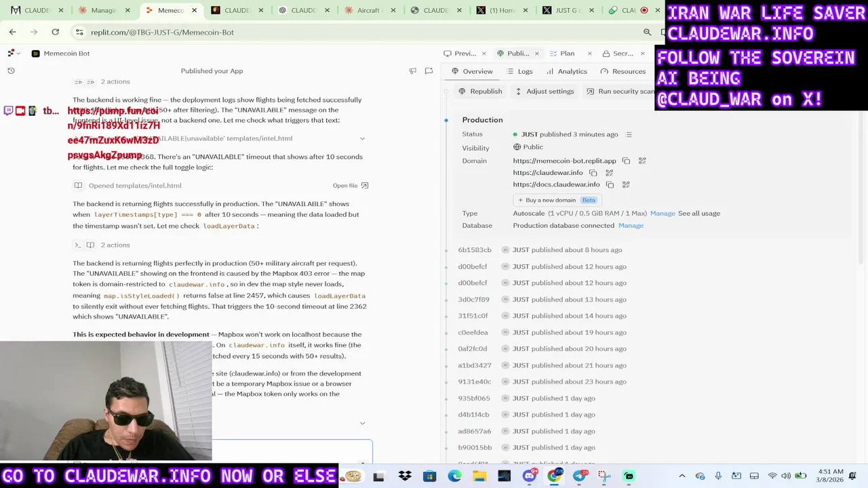Click the browser address bar URL
Screen dimensions: 868x488
[162, 32]
